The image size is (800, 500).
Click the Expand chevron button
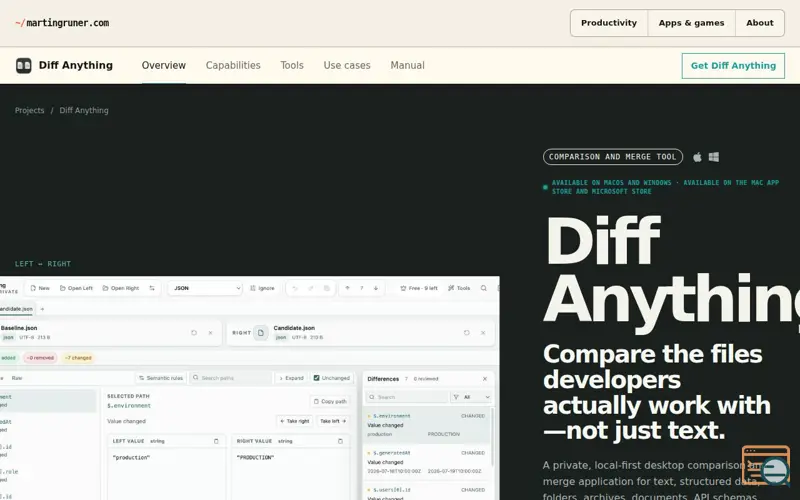[x=291, y=378]
